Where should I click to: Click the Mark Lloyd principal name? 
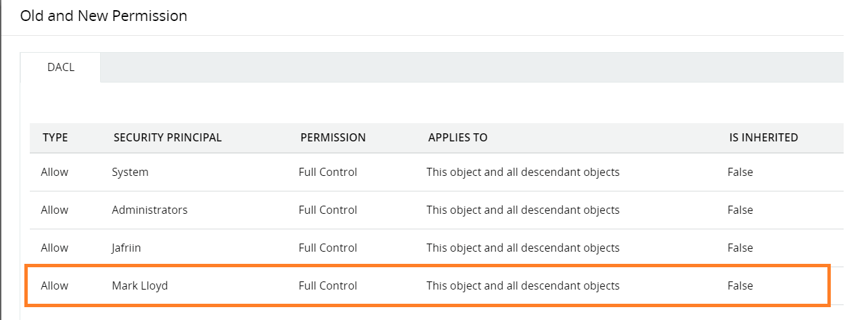(x=139, y=285)
